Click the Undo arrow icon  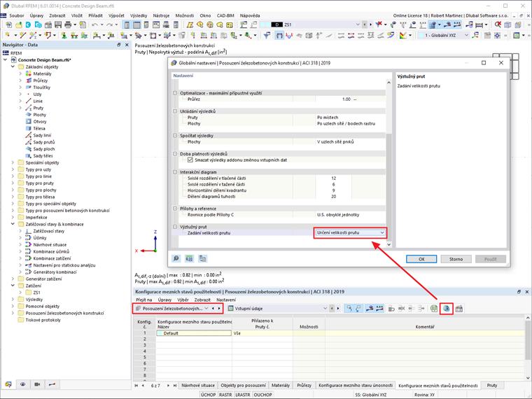point(94,24)
